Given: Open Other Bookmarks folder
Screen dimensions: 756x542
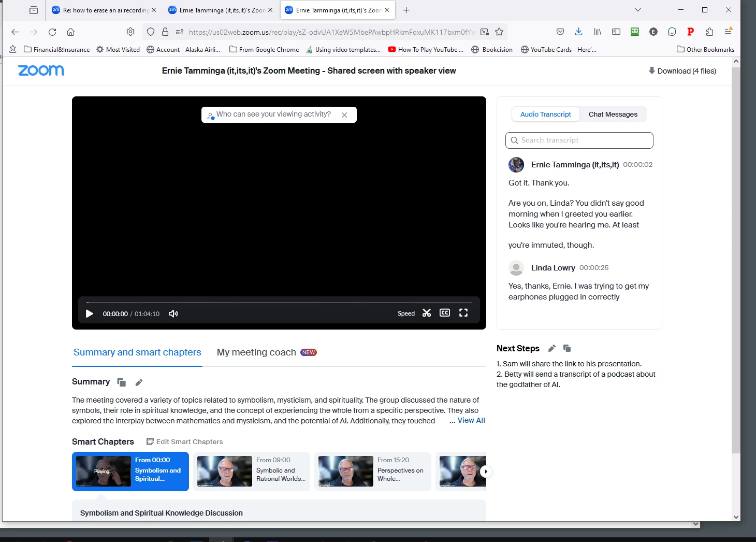Looking at the screenshot, I should point(705,49).
